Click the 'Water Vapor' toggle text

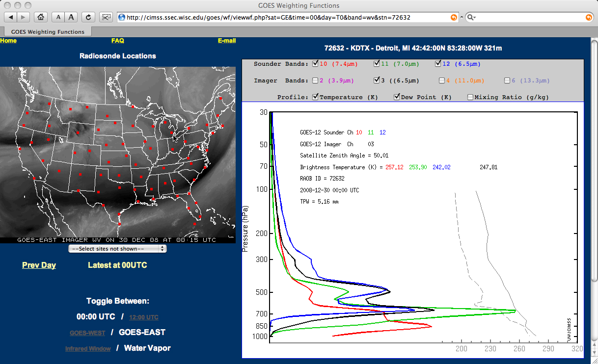pyautogui.click(x=147, y=348)
